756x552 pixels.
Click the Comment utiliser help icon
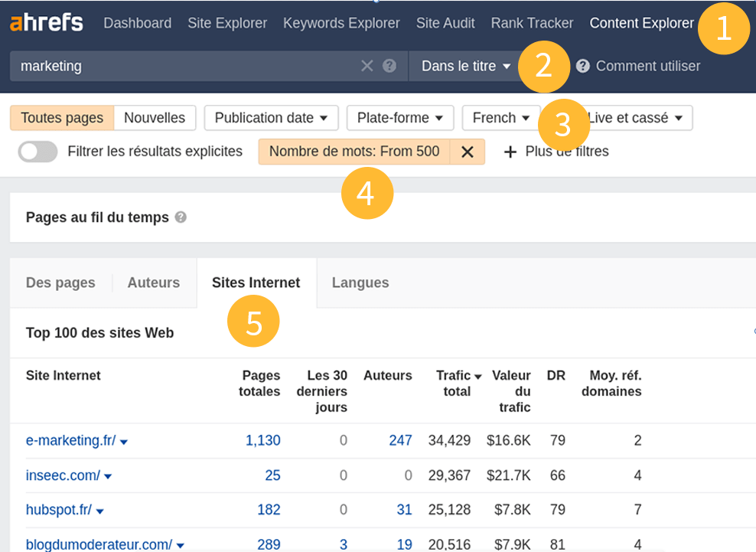(582, 66)
